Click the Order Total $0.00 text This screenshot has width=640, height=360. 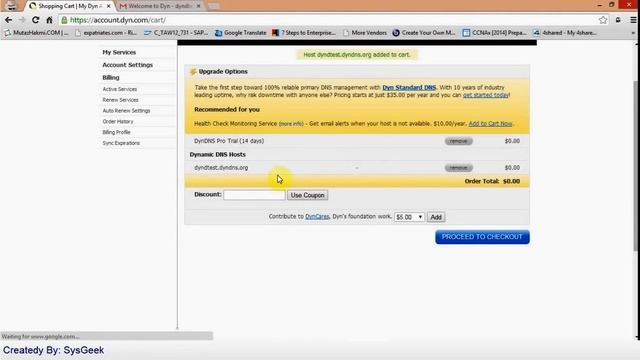tap(492, 181)
